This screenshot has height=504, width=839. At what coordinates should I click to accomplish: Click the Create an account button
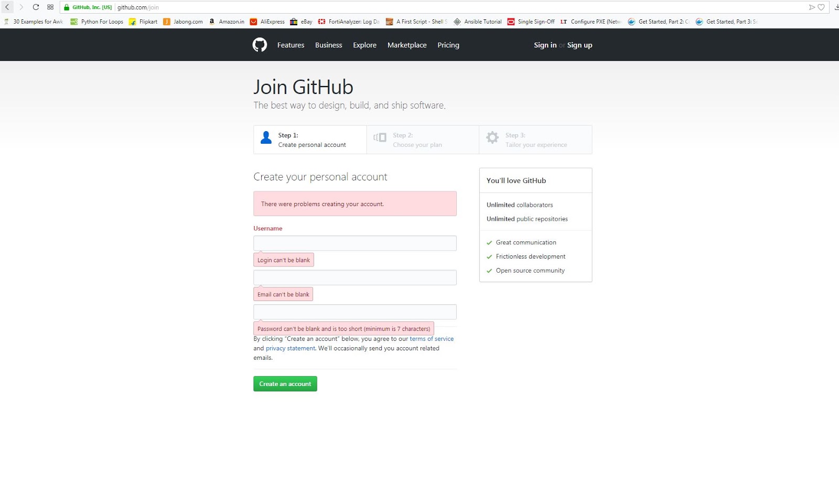click(285, 383)
